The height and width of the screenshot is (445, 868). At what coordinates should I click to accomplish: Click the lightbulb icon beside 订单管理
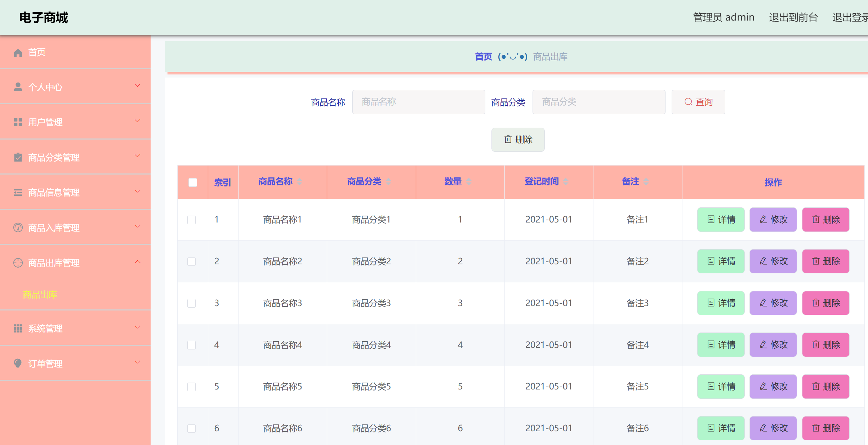click(18, 363)
